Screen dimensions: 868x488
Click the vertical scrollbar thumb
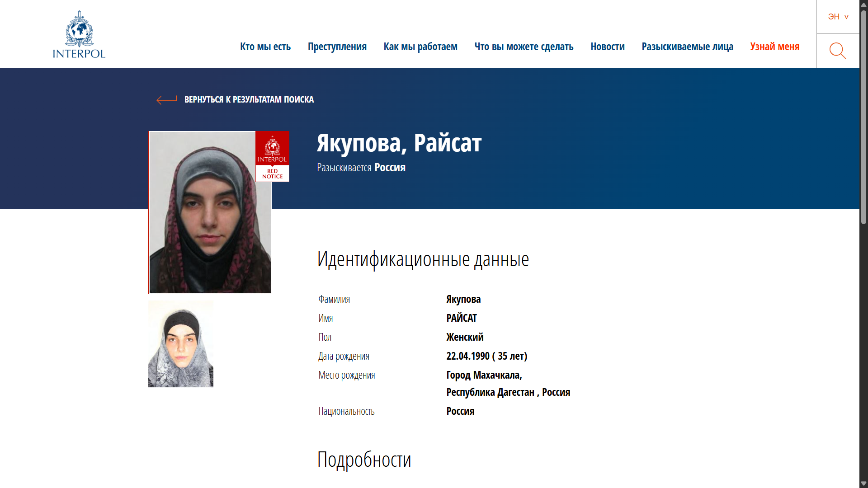(863, 117)
